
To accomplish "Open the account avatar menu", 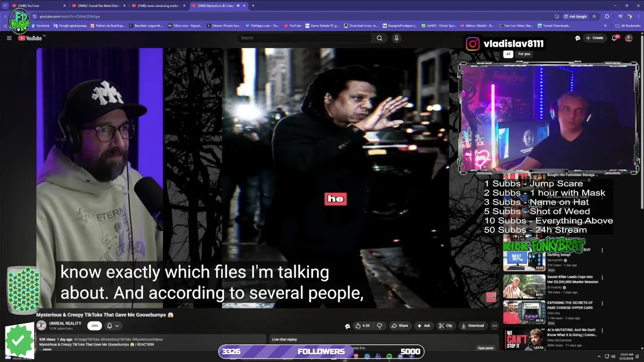I will pyautogui.click(x=628, y=38).
